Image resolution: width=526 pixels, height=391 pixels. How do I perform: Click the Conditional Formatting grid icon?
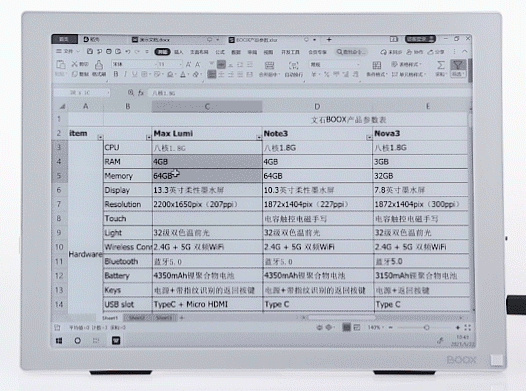376,65
